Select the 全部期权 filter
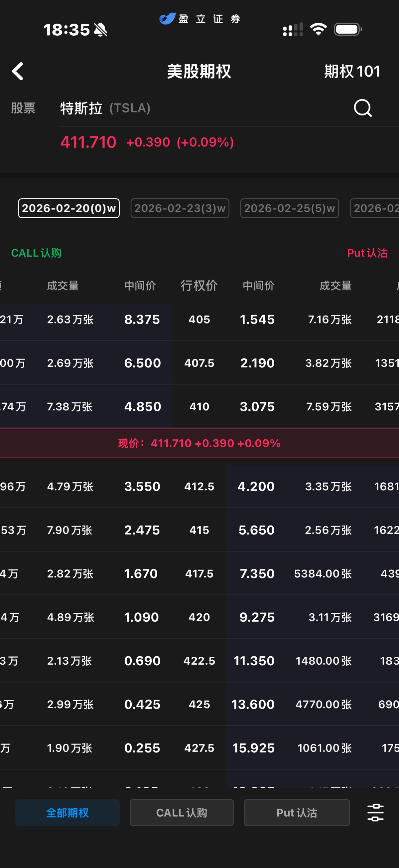Image resolution: width=399 pixels, height=868 pixels. coord(67,812)
